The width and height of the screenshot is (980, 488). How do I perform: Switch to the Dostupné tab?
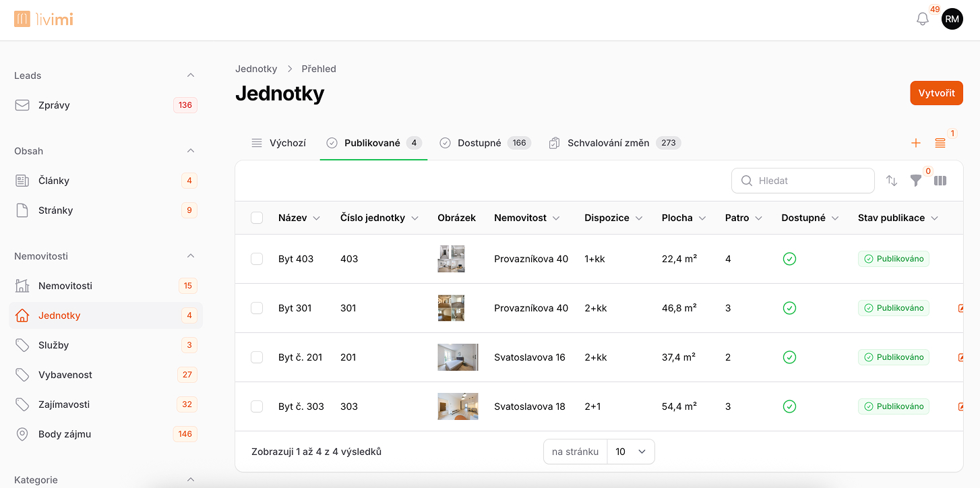(485, 143)
